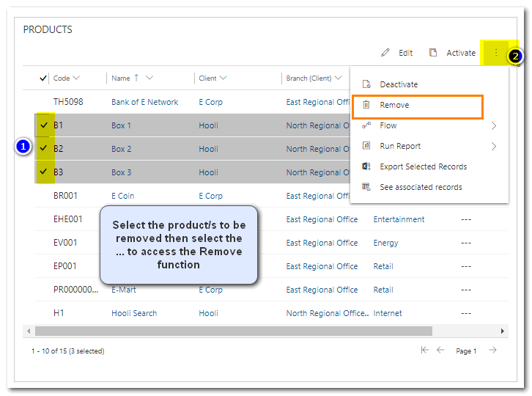Go to first page arrow icon
This screenshot has width=532, height=396.
point(425,351)
